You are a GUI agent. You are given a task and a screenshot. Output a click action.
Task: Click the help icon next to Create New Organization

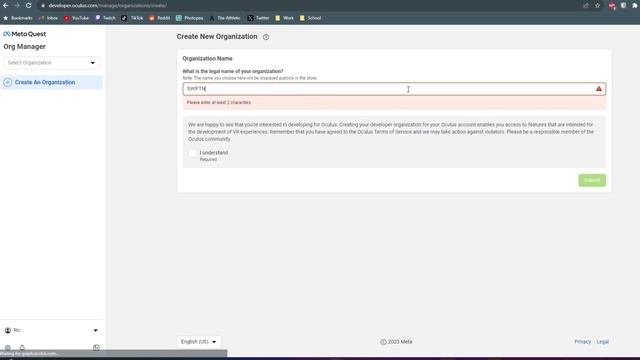tap(266, 37)
